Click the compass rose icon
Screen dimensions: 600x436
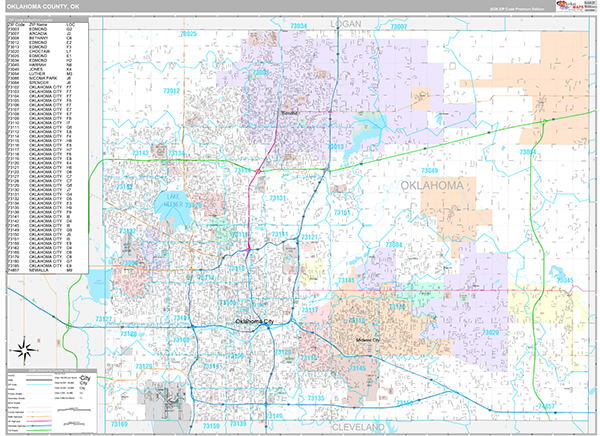[x=23, y=349]
